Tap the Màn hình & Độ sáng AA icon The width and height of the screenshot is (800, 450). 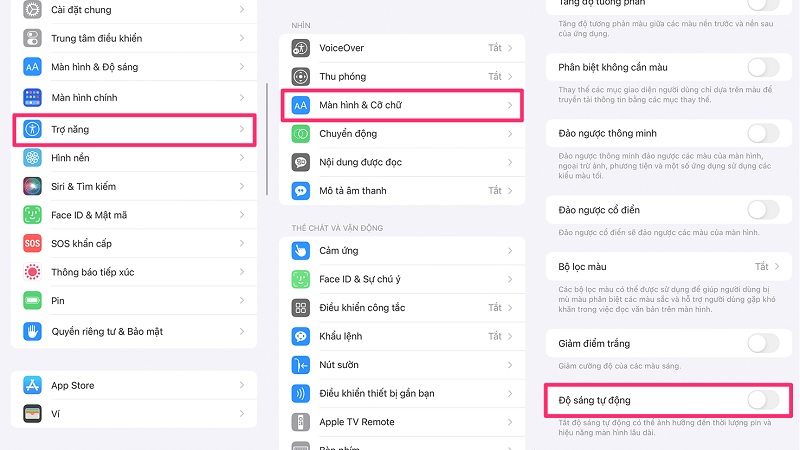[32, 67]
